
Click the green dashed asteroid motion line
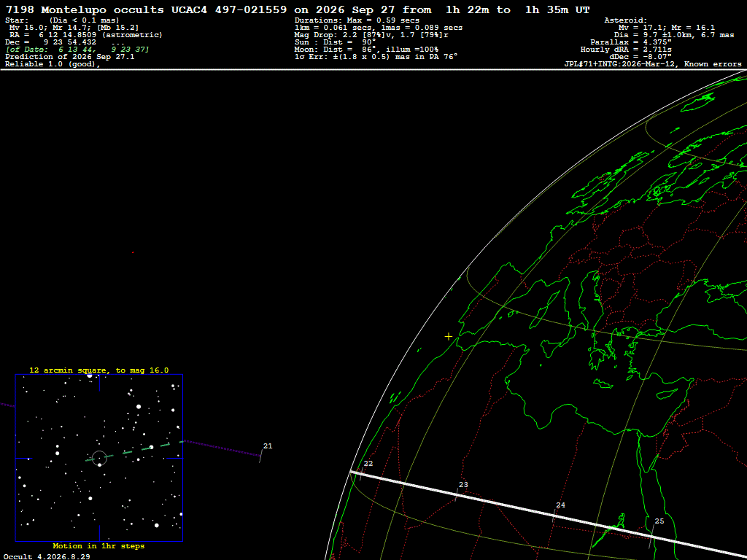pyautogui.click(x=134, y=451)
